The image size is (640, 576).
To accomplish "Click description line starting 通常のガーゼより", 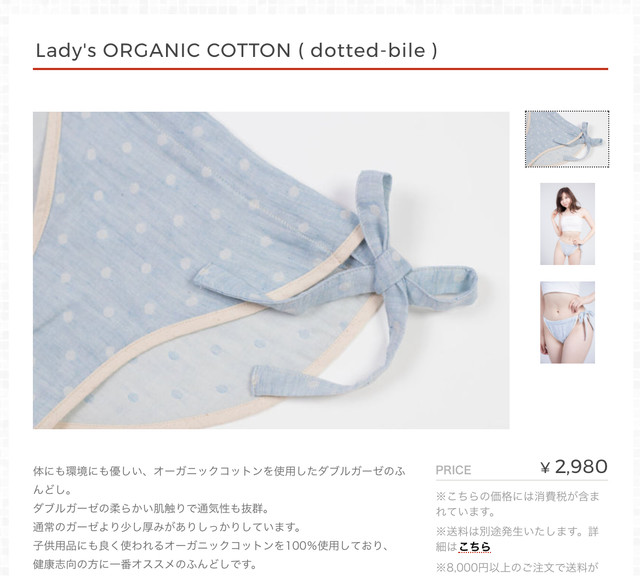I will [167, 527].
